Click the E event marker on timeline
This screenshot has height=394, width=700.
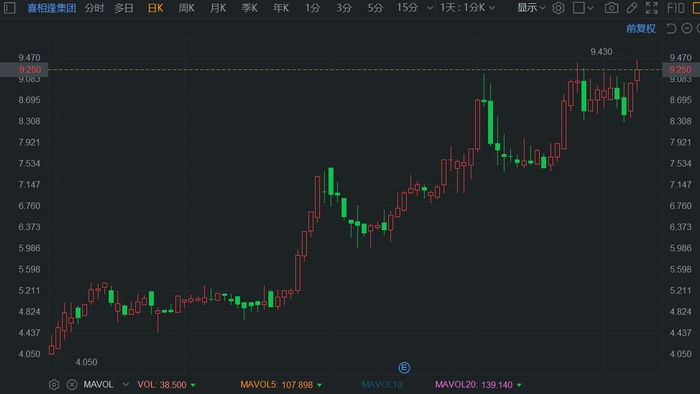tap(404, 368)
